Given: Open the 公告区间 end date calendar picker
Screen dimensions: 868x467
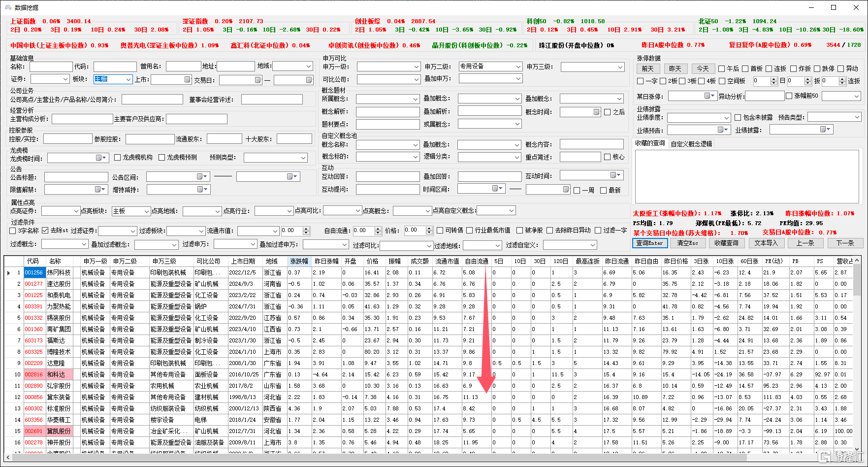Looking at the screenshot, I should coord(292,176).
